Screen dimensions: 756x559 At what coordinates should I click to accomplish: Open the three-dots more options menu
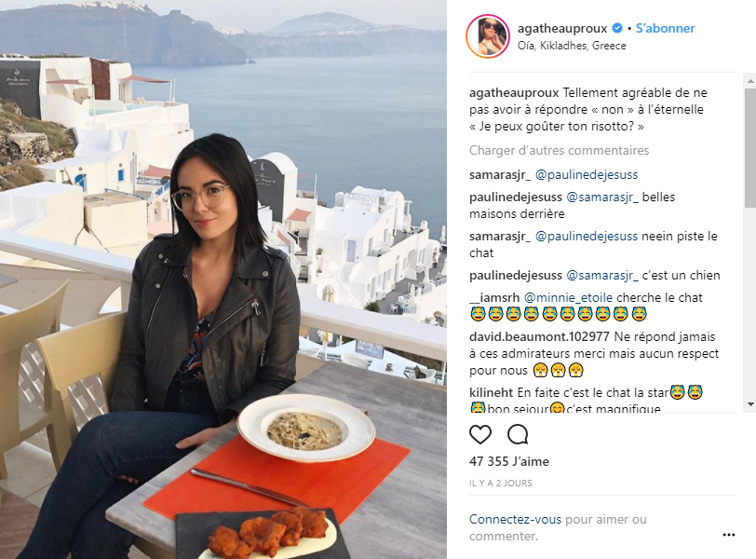click(729, 535)
